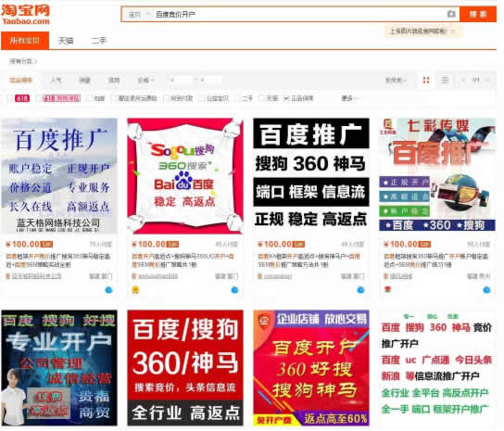
Task: Click the Taobao.com logo
Action: click(x=25, y=15)
